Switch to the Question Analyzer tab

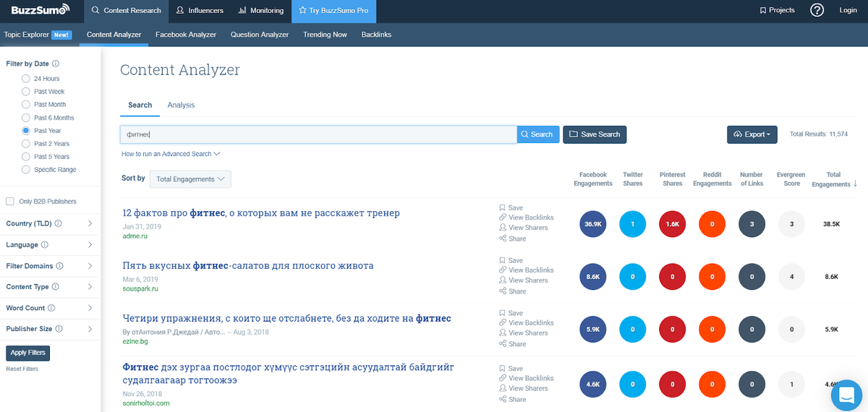click(x=260, y=35)
